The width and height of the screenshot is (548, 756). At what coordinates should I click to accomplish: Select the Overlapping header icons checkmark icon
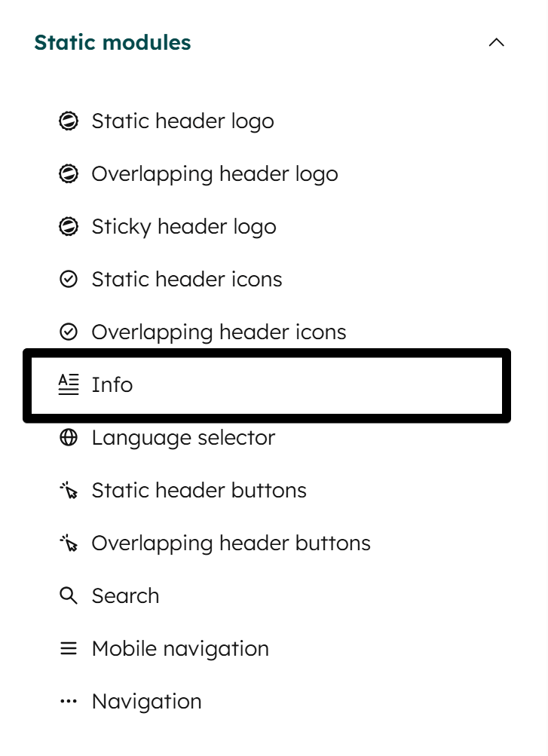click(69, 332)
